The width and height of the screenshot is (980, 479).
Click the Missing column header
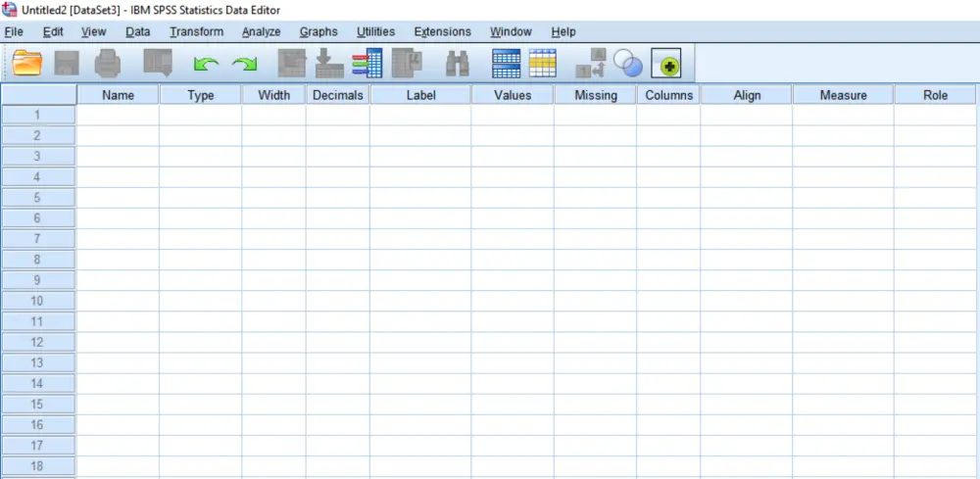(x=596, y=95)
